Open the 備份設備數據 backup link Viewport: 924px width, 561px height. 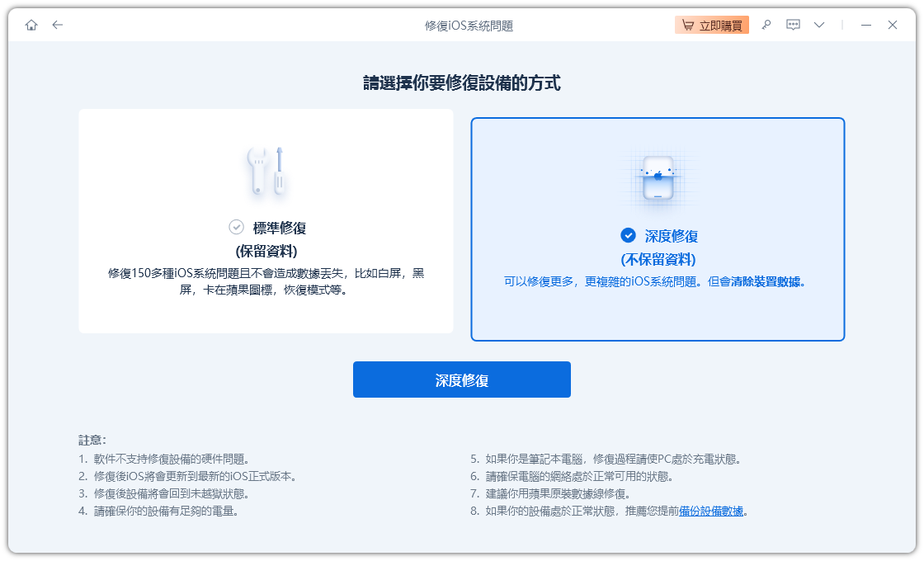coord(712,512)
